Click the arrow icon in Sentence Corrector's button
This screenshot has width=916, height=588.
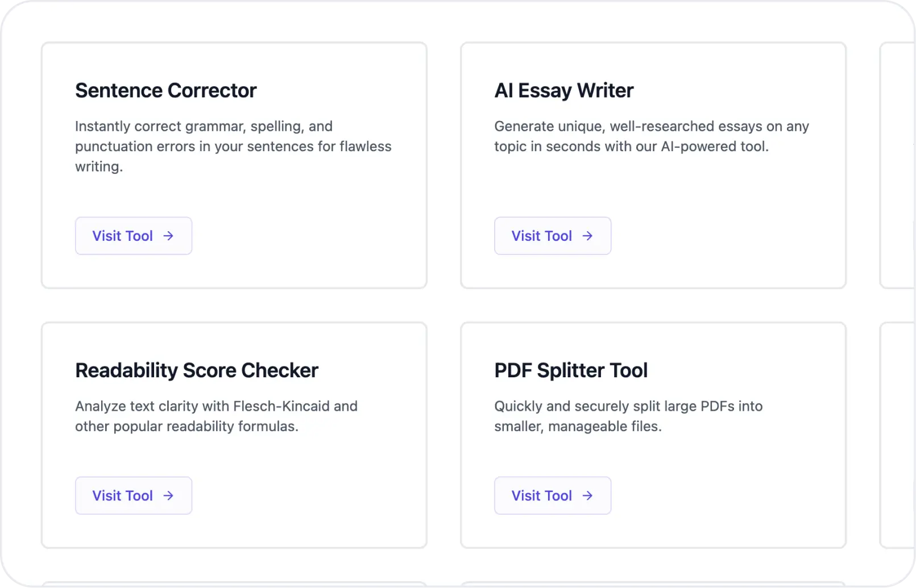coord(169,236)
